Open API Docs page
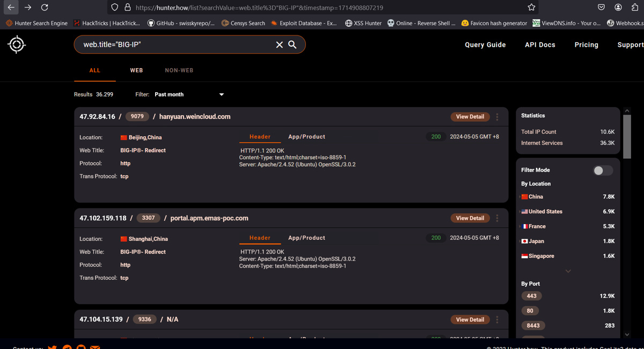 540,45
